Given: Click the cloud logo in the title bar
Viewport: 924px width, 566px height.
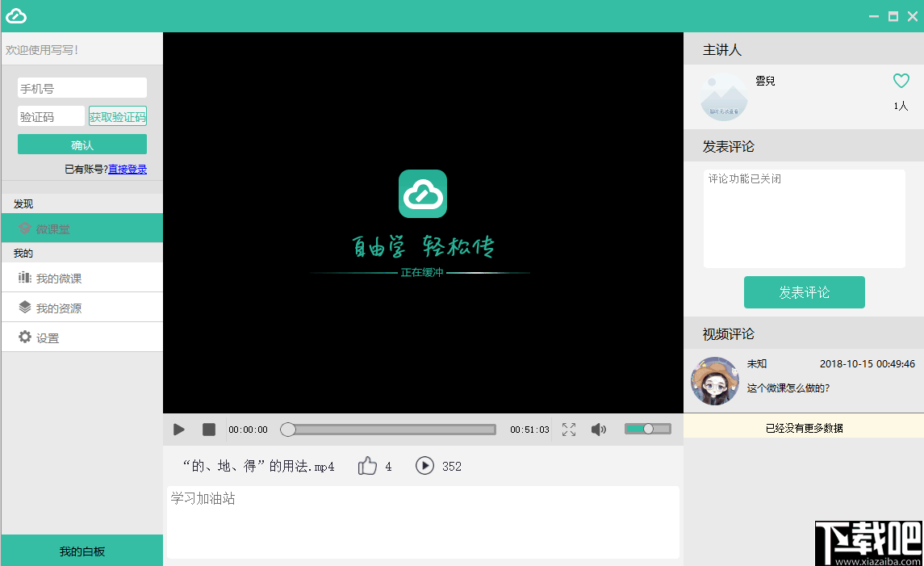Looking at the screenshot, I should click(16, 15).
